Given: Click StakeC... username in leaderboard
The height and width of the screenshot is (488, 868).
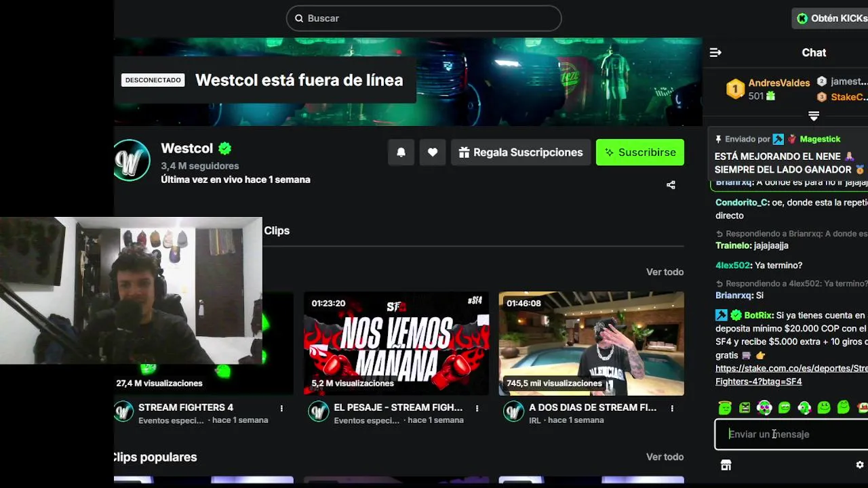Looking at the screenshot, I should point(849,97).
